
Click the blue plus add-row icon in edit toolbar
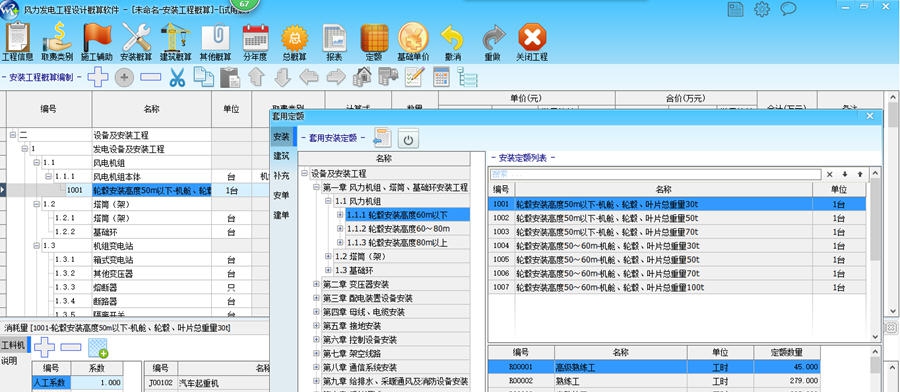[x=98, y=76]
